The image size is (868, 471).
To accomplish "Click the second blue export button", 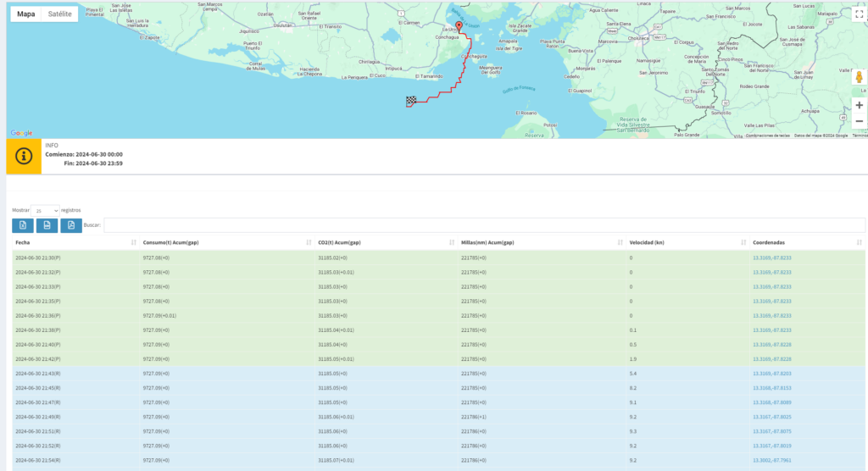I will pyautogui.click(x=47, y=225).
